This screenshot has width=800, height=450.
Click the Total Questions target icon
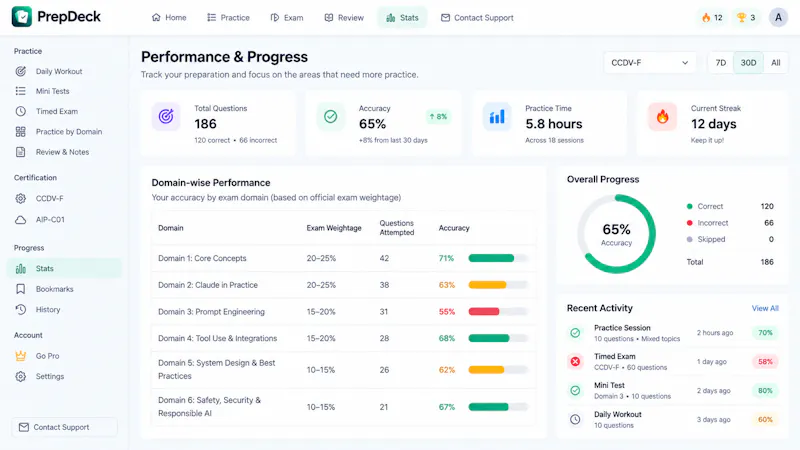click(166, 117)
